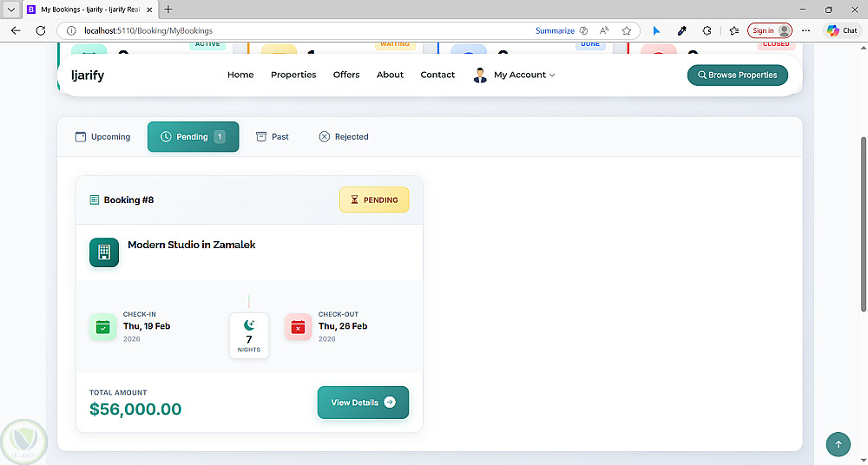868x465 pixels.
Task: Click Modern Studio in Zamalek title
Action: (x=192, y=245)
